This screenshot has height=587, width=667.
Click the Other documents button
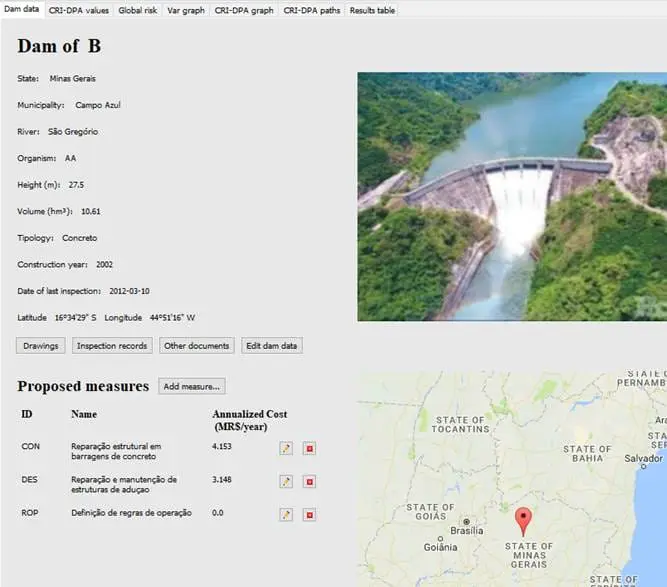coord(197,346)
